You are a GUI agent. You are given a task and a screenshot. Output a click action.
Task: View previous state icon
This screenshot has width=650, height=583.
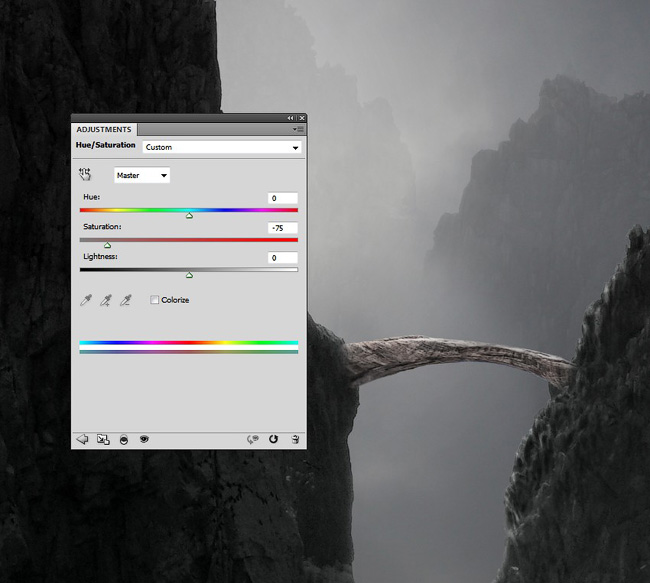tap(252, 439)
